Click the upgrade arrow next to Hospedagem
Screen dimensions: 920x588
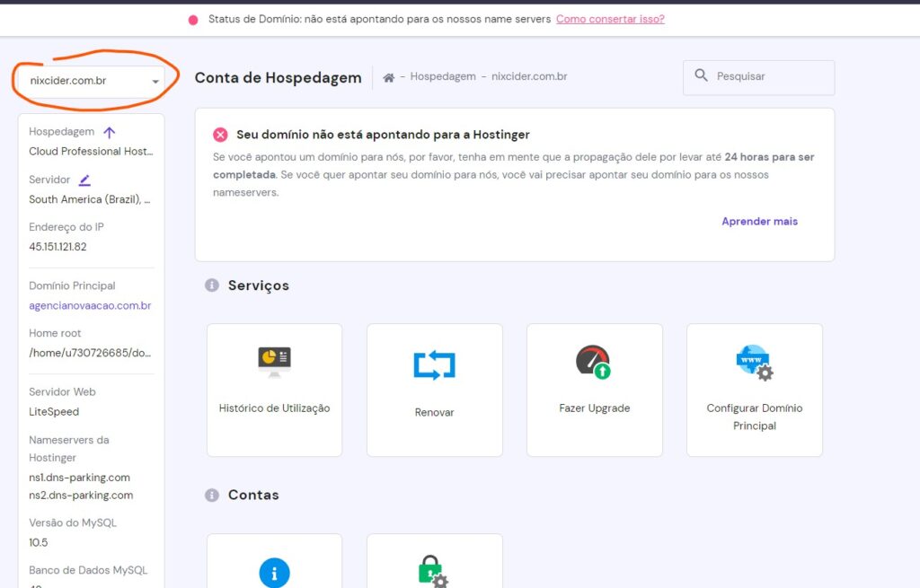coord(110,132)
